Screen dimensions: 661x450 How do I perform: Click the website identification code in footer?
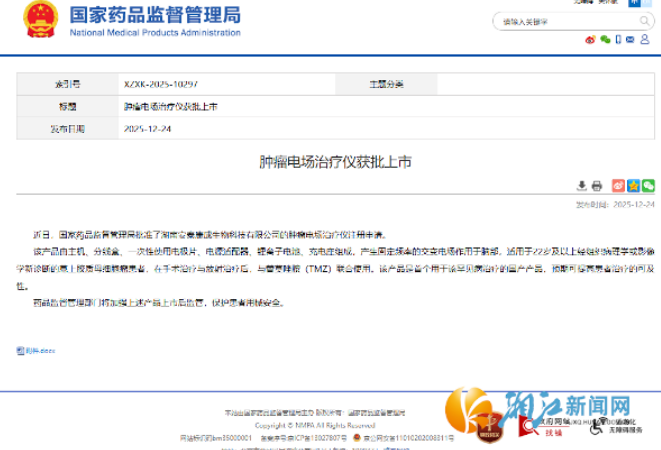click(214, 438)
